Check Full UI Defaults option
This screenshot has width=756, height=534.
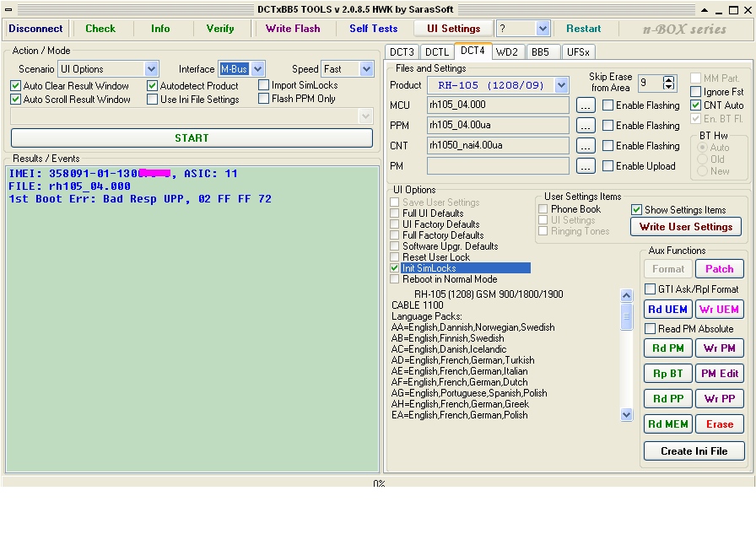[x=395, y=213]
